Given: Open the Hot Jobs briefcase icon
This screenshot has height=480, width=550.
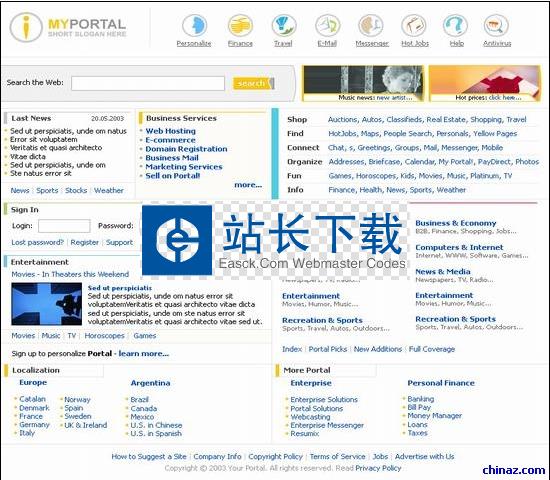Looking at the screenshot, I should pyautogui.click(x=414, y=25).
